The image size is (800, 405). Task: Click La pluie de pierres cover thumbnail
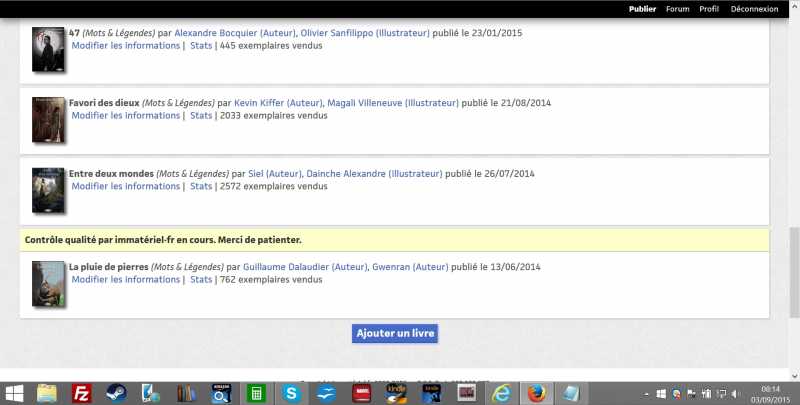tap(47, 283)
